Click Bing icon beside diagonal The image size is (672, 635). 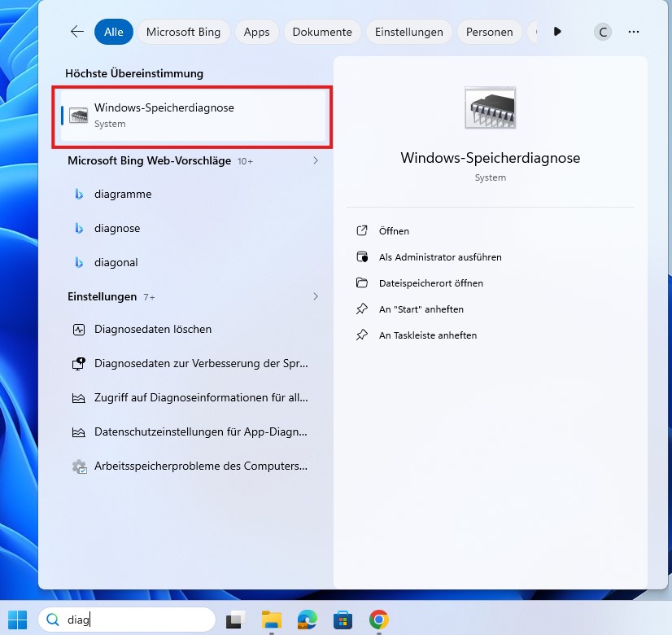click(x=79, y=262)
